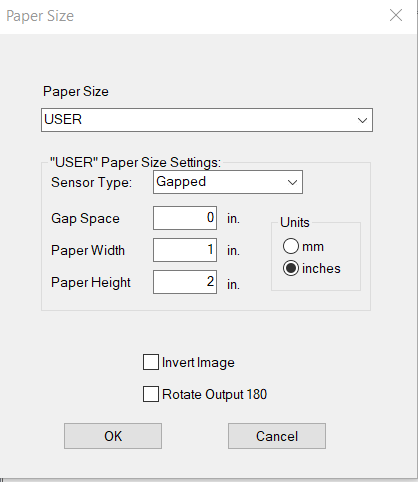418x482 pixels.
Task: Expand the Sensor Type dropdown showing Gapped
Action: [228, 182]
